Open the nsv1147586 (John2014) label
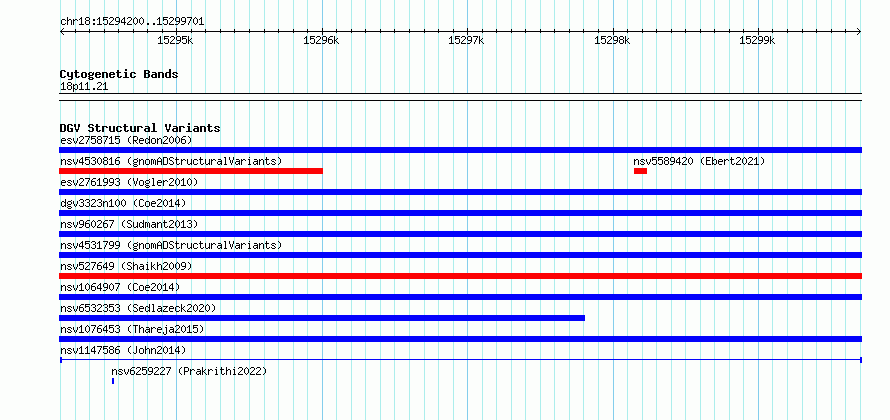This screenshot has width=890, height=420. 123,350
